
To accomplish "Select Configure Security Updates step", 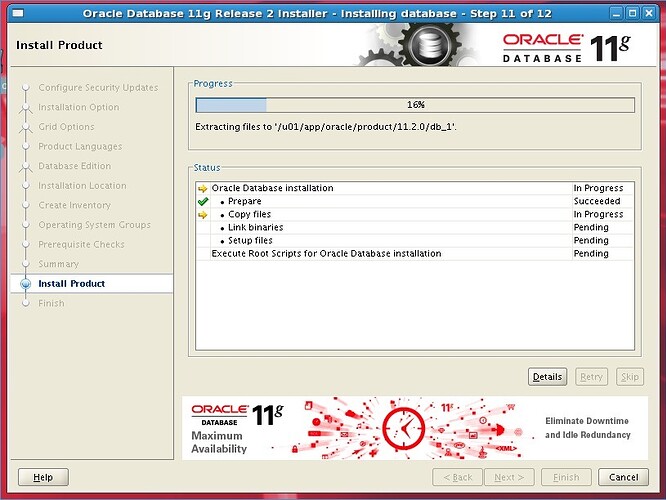I will [98, 88].
